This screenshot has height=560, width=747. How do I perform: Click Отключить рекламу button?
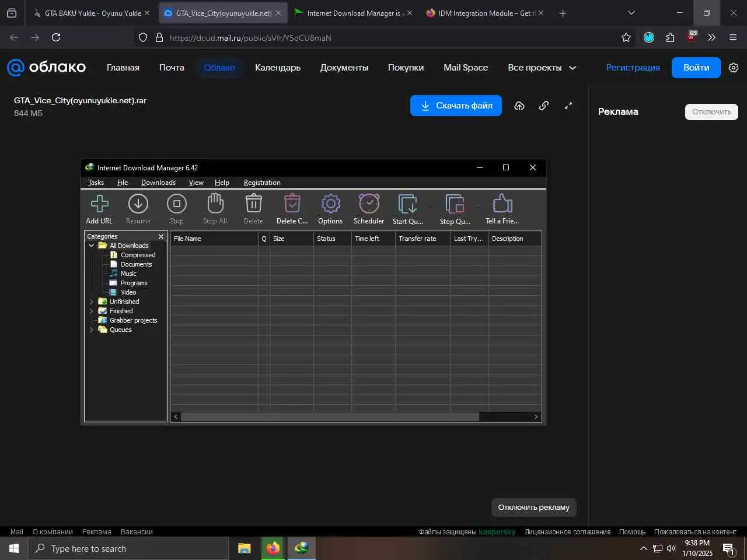(x=533, y=508)
